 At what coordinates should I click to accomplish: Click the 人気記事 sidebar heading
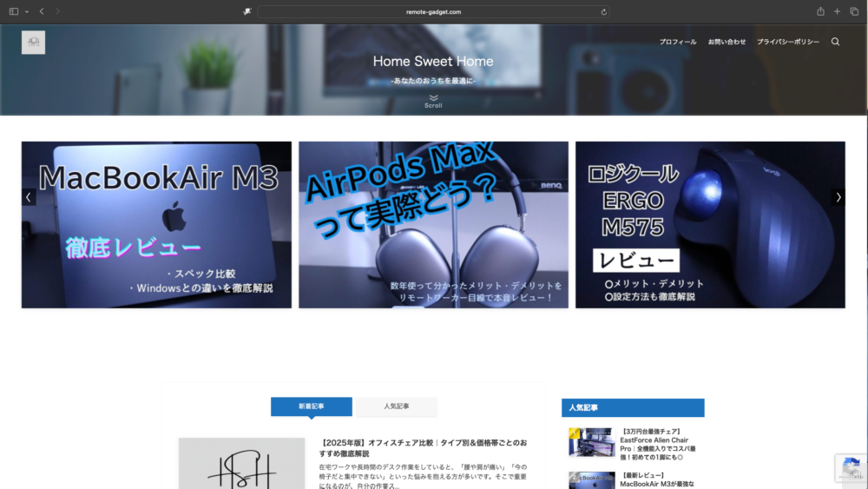pos(633,407)
